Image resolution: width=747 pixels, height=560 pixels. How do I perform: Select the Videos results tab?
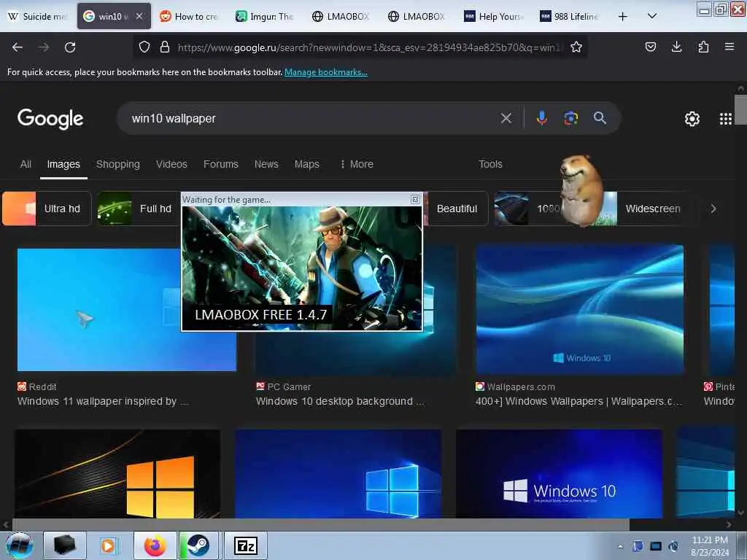click(171, 164)
